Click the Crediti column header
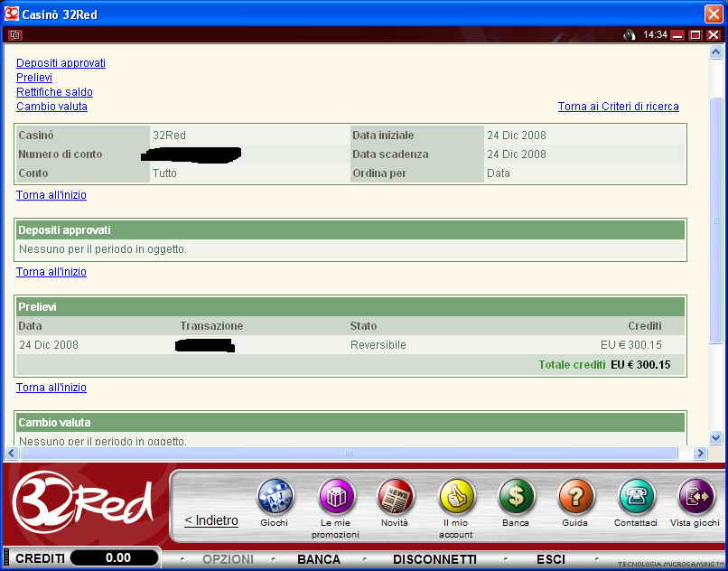The image size is (728, 571). (x=644, y=326)
